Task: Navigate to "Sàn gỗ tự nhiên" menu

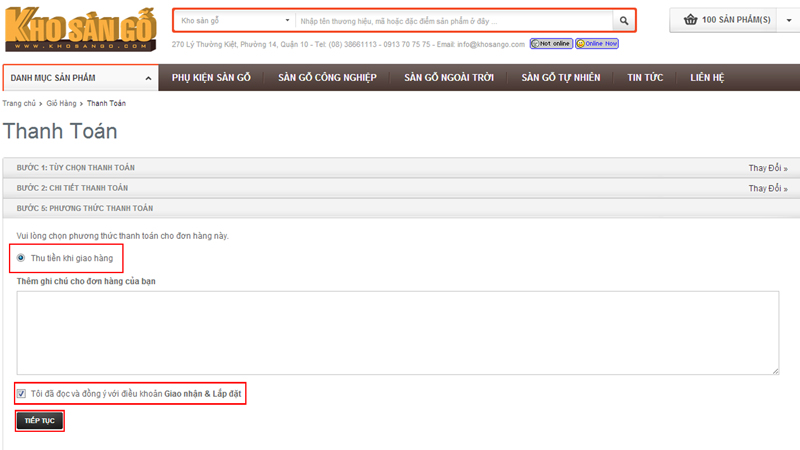Action: (x=565, y=77)
